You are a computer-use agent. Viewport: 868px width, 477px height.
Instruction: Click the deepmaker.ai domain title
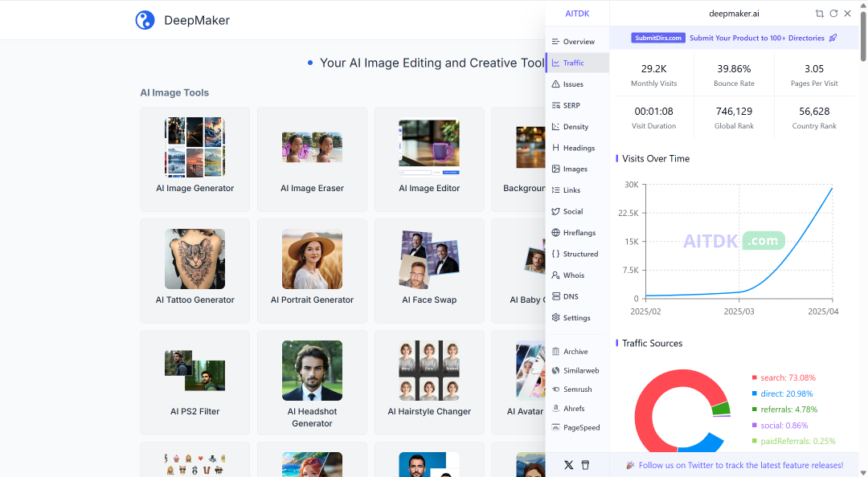pyautogui.click(x=734, y=14)
